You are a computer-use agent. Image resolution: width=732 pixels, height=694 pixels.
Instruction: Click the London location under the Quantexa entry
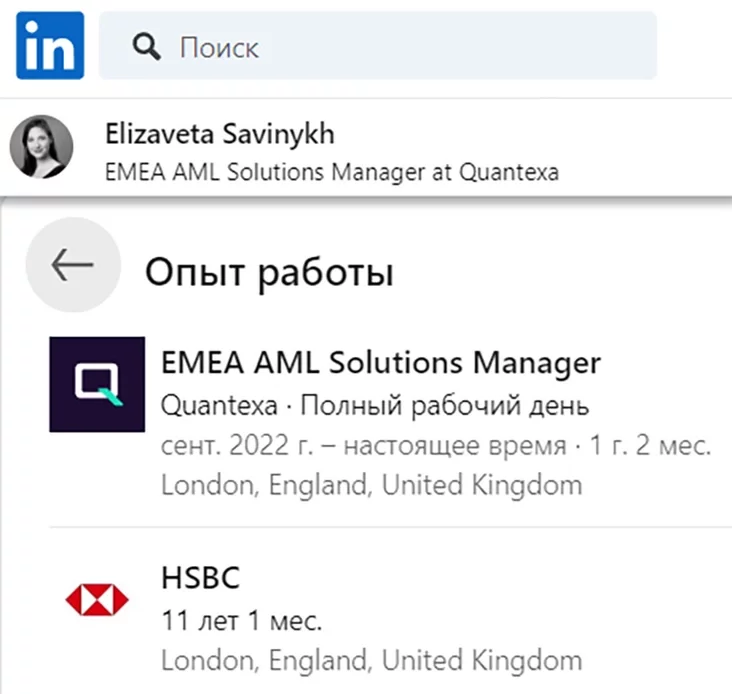click(x=371, y=487)
